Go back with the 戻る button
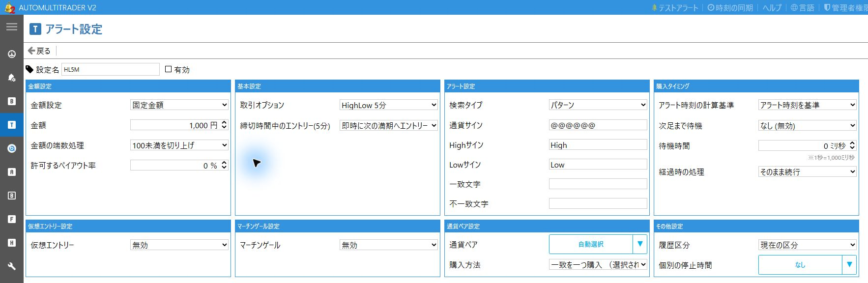The height and width of the screenshot is (283, 868). point(39,51)
